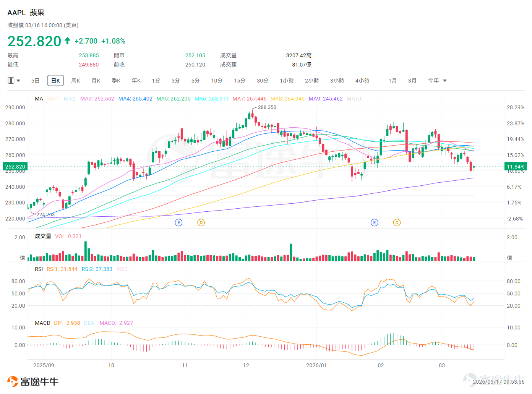Switch to 季K quarterly candles

(x=116, y=81)
